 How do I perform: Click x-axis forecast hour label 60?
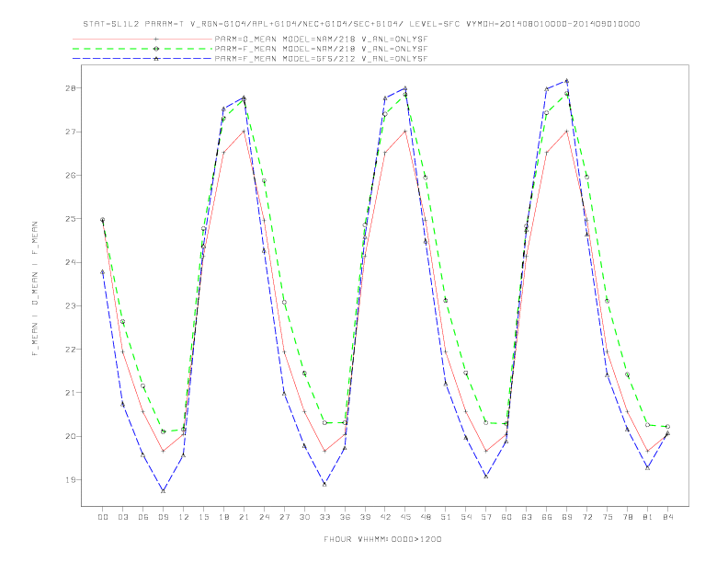click(506, 517)
